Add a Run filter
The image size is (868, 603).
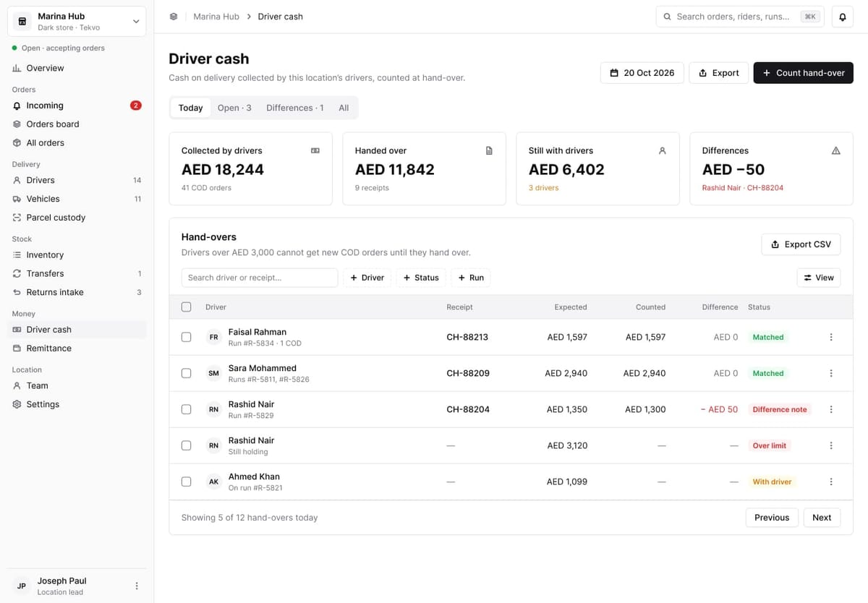(x=470, y=278)
